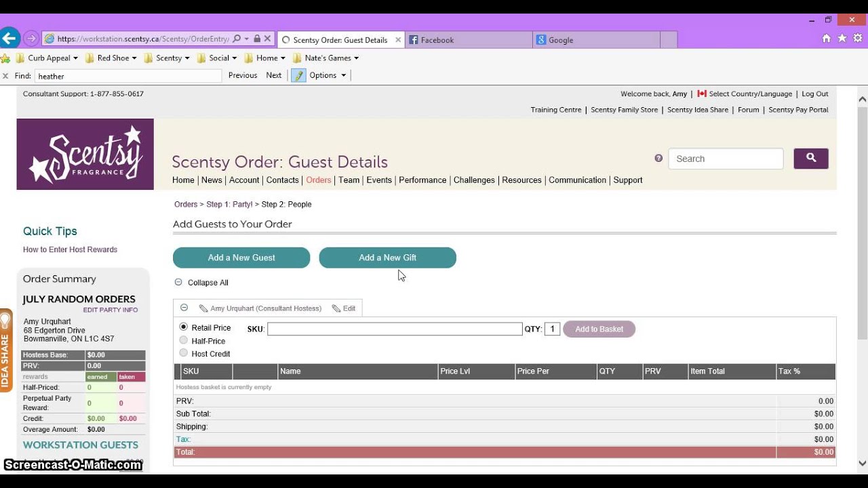Open the Scentsy favorites folder dropdown
Viewport: 868px width, 488px height.
pyautogui.click(x=167, y=58)
